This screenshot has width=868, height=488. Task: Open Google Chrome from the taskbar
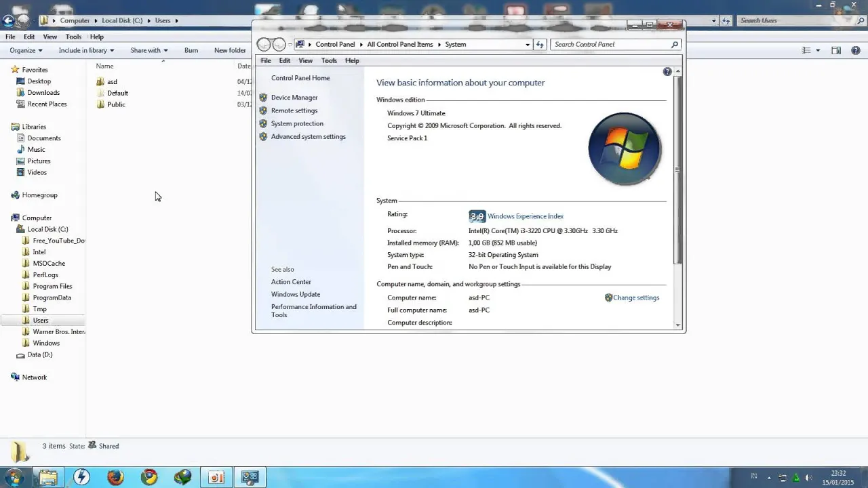[149, 477]
